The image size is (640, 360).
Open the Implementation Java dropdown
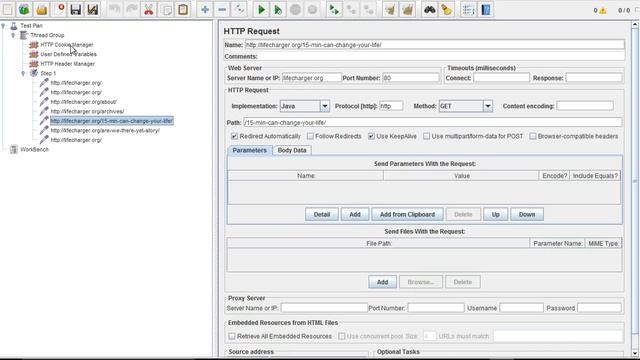tap(324, 106)
